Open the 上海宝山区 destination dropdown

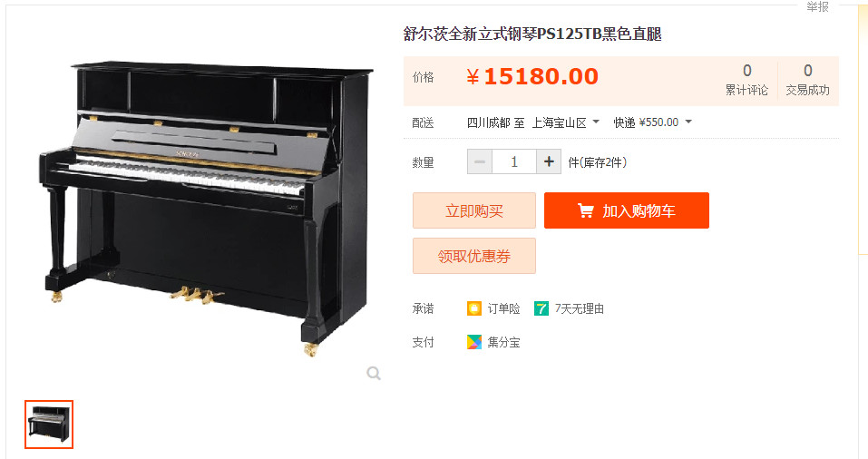tap(565, 122)
